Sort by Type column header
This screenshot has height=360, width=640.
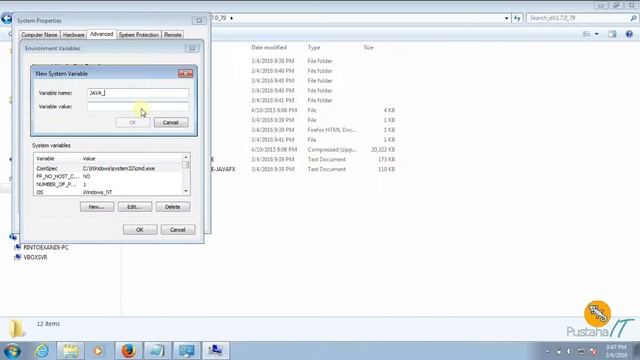(x=314, y=47)
